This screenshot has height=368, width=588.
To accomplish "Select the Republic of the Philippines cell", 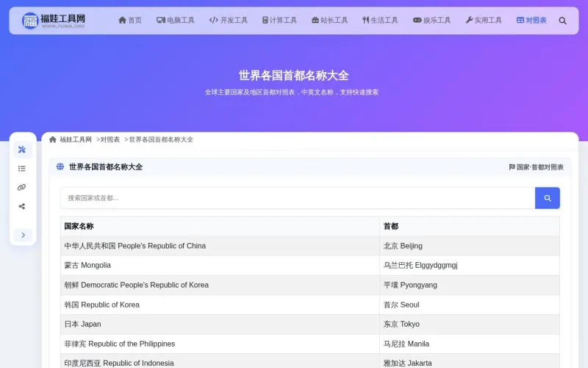I will (220, 344).
